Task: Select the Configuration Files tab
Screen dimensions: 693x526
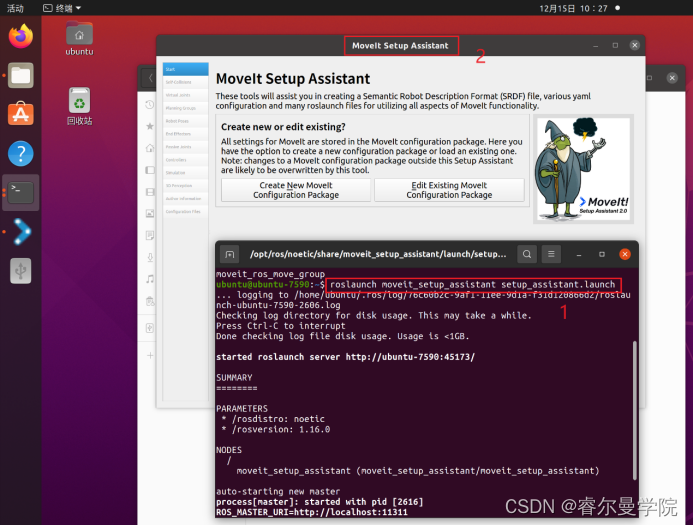Action: pyautogui.click(x=186, y=211)
